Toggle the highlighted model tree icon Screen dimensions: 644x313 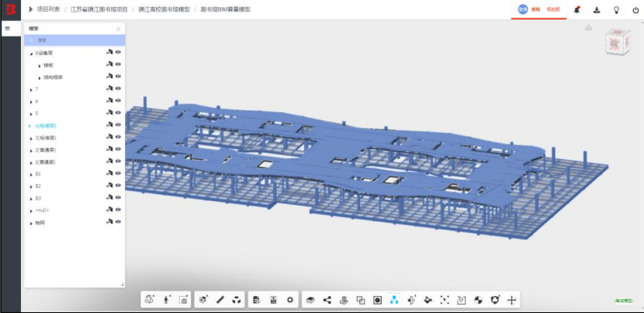(x=394, y=300)
